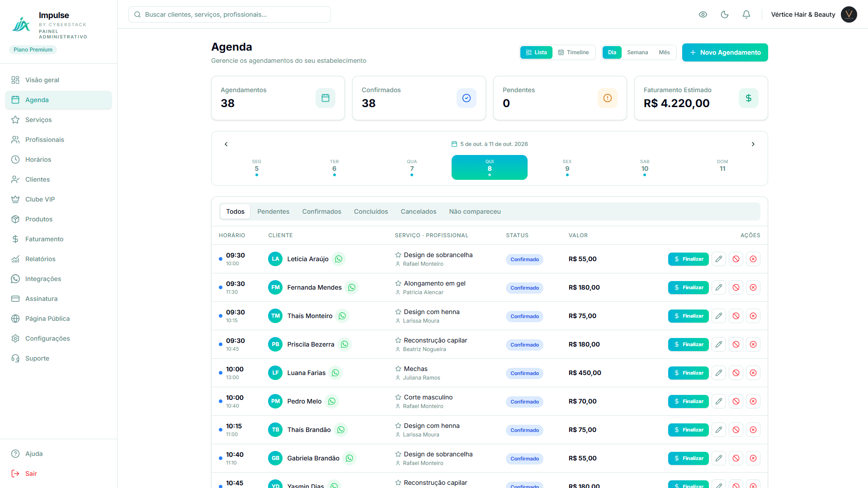Finalizar Thaís Brandão's appointment

click(688, 430)
